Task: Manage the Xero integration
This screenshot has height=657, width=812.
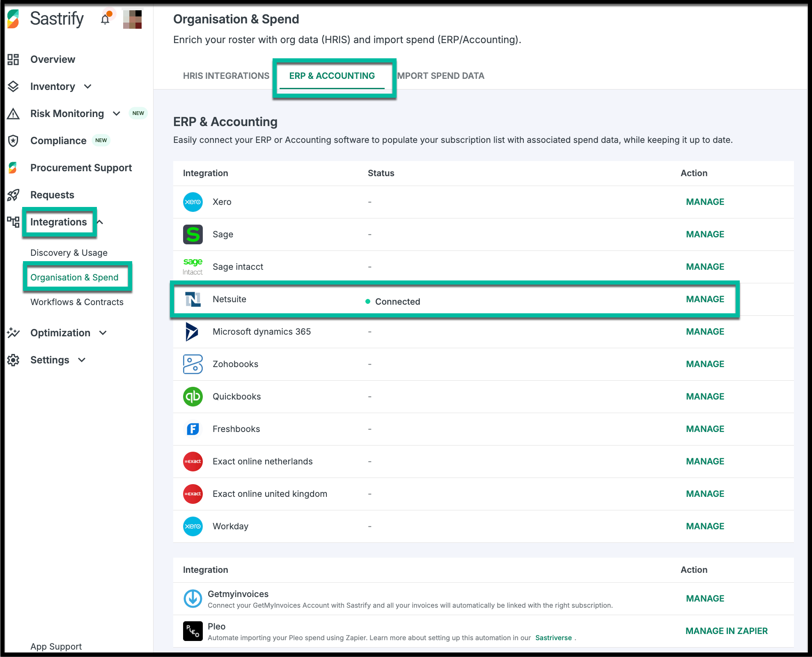Action: [x=705, y=202]
